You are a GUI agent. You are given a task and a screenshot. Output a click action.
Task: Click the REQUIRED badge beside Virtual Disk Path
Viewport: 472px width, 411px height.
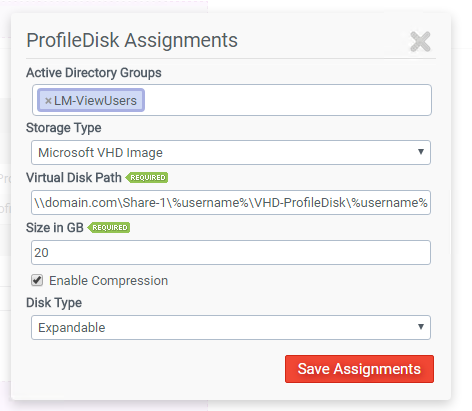coord(147,178)
